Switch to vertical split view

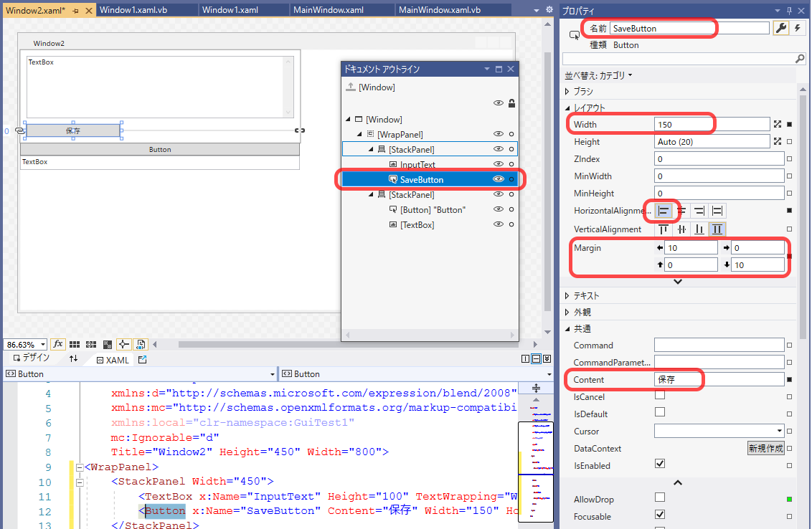[x=526, y=358]
